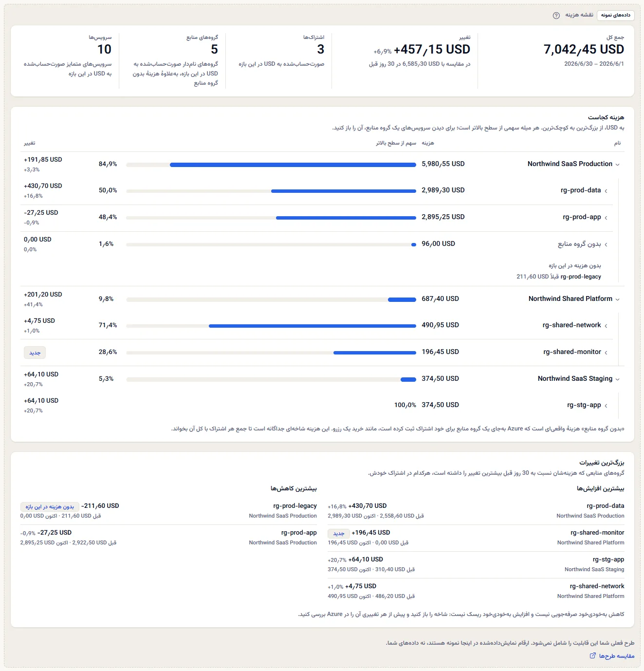Click the help icon beside نقشه هزینه

click(556, 16)
